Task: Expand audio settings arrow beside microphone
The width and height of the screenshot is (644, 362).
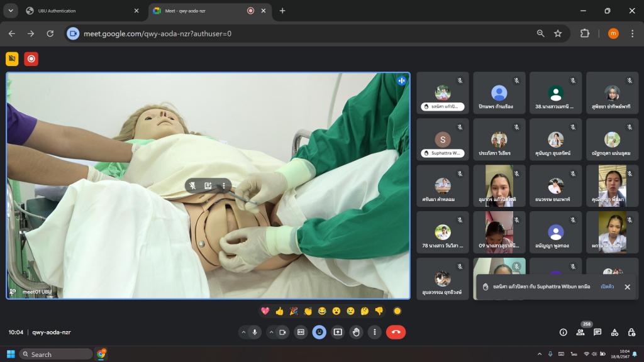Action: pyautogui.click(x=243, y=332)
